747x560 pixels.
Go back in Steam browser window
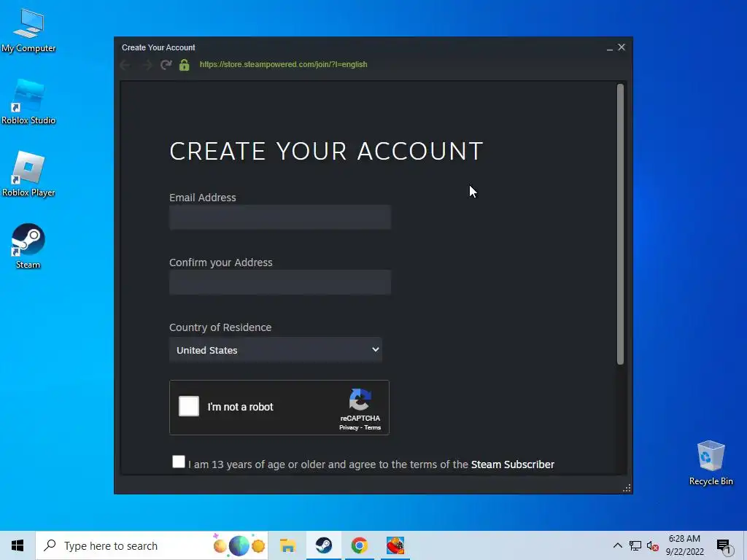(125, 65)
